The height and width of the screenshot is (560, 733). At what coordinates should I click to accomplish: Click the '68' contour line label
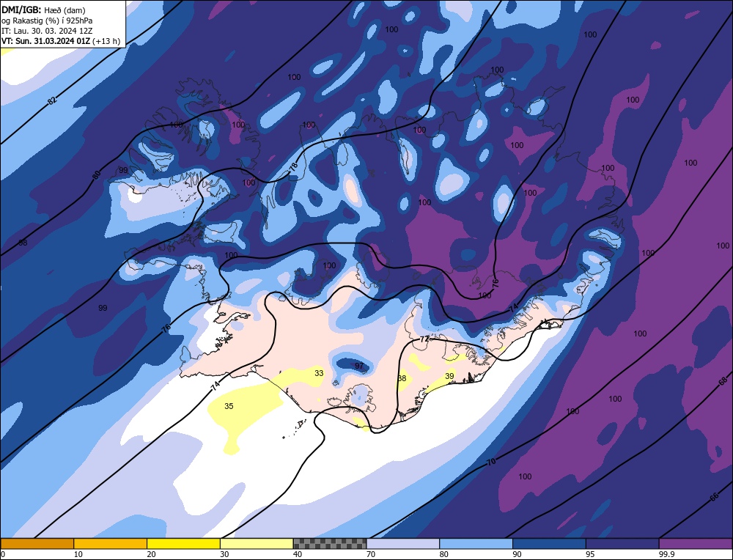(723, 381)
